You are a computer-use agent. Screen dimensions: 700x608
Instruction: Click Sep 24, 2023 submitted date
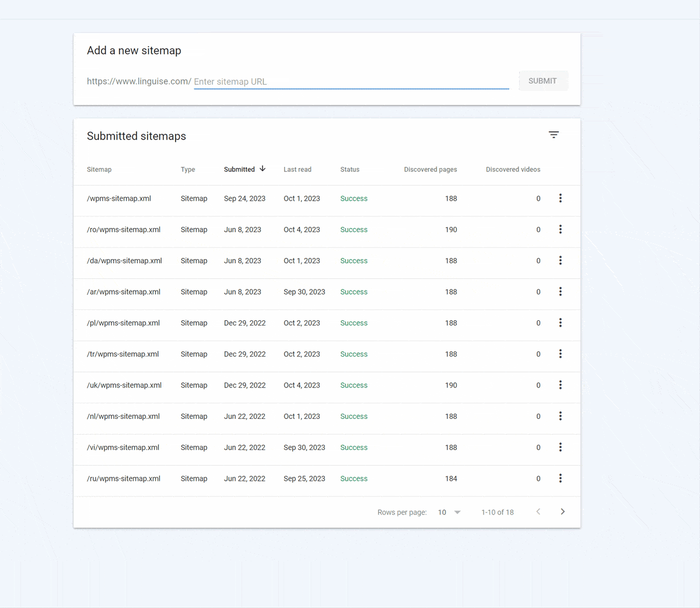click(244, 198)
